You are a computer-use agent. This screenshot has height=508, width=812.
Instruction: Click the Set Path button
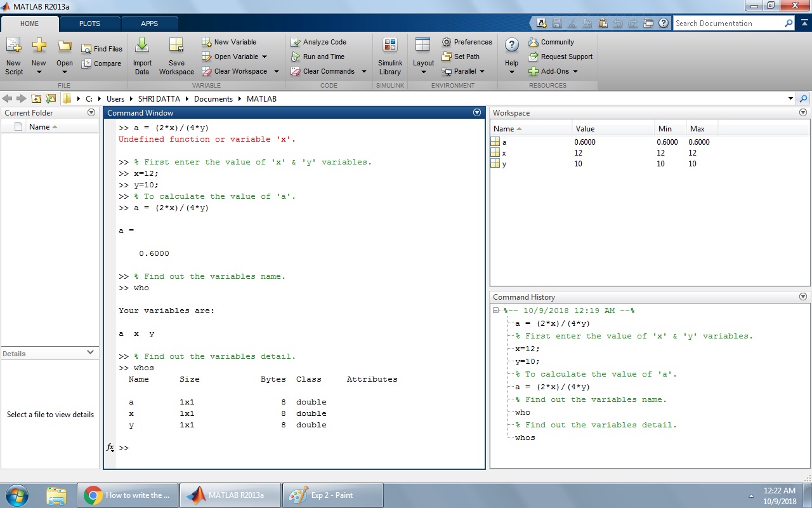461,57
